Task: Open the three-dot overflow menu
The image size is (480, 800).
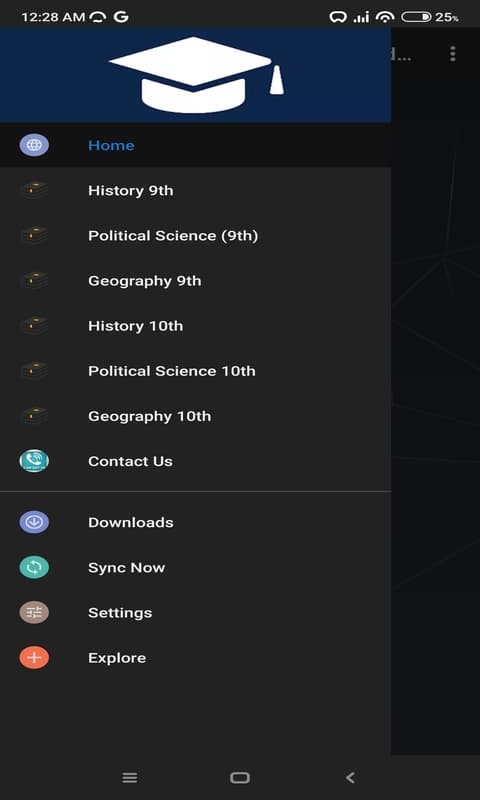Action: click(x=452, y=54)
